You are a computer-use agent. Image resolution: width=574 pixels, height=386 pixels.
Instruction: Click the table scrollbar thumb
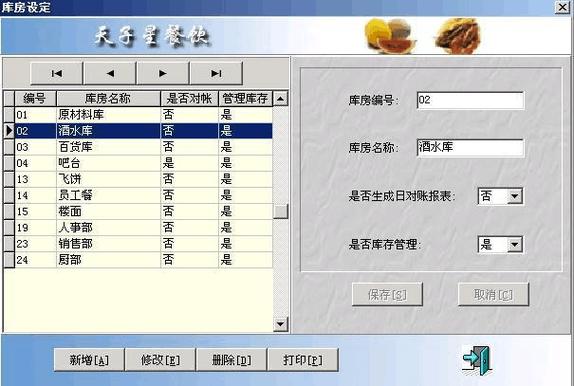tap(280, 211)
